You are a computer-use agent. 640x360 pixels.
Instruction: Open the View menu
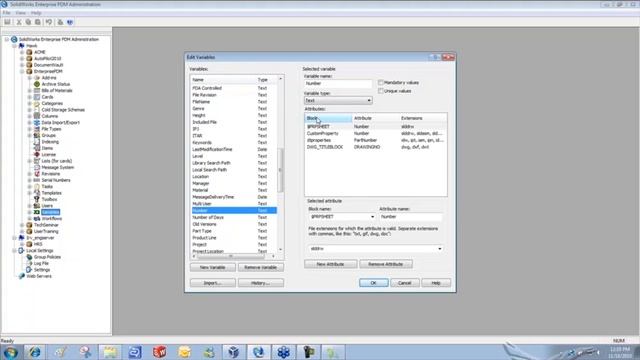click(x=20, y=13)
